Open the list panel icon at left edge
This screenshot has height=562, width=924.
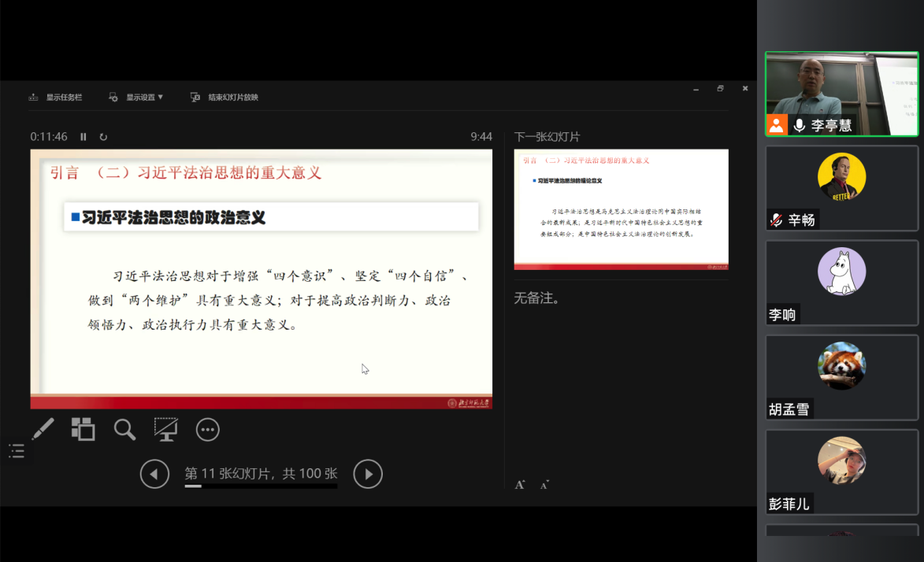[x=17, y=451]
